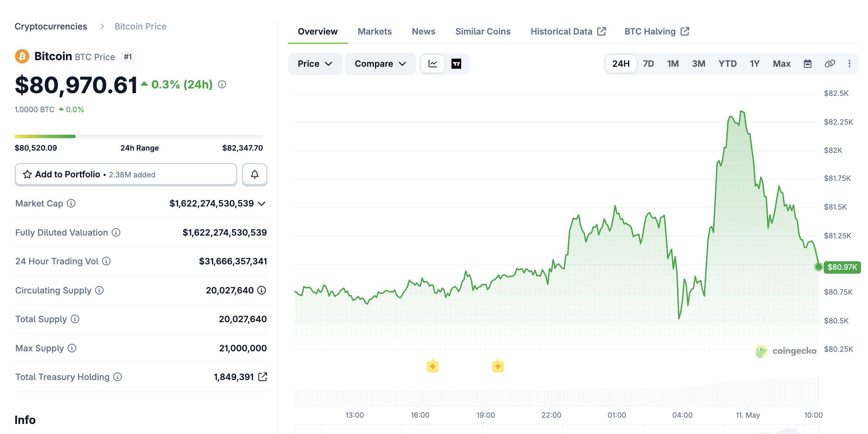Image resolution: width=868 pixels, height=434 pixels.
Task: Select the 3M time range
Action: click(698, 64)
